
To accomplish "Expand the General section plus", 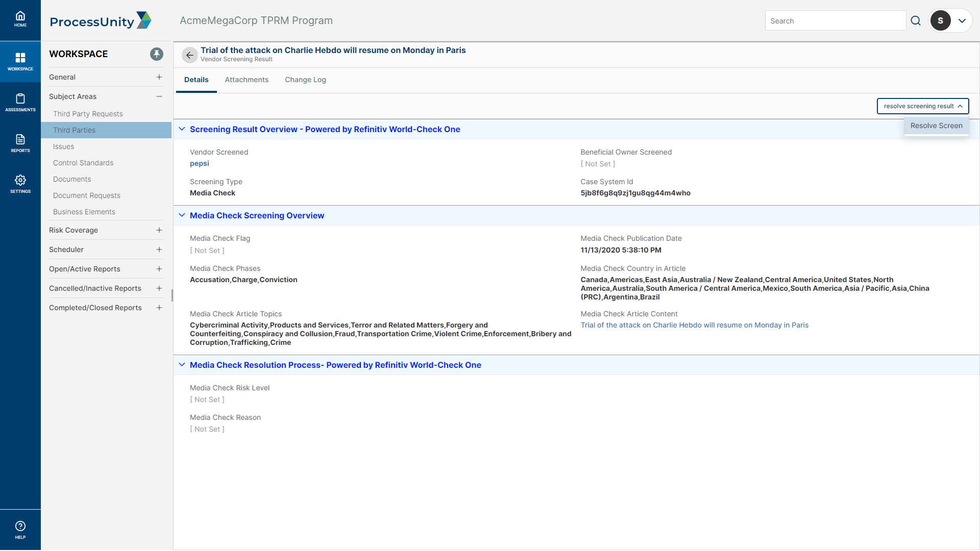I will tap(159, 77).
